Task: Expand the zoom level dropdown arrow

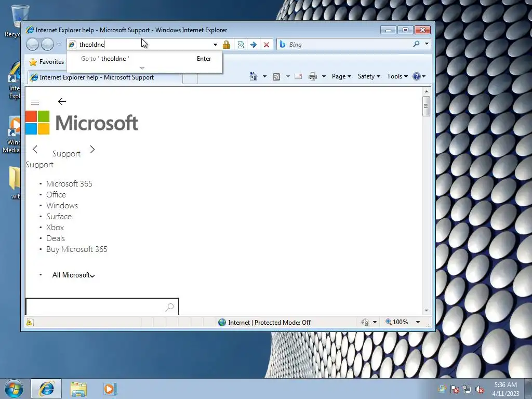Action: coord(418,322)
